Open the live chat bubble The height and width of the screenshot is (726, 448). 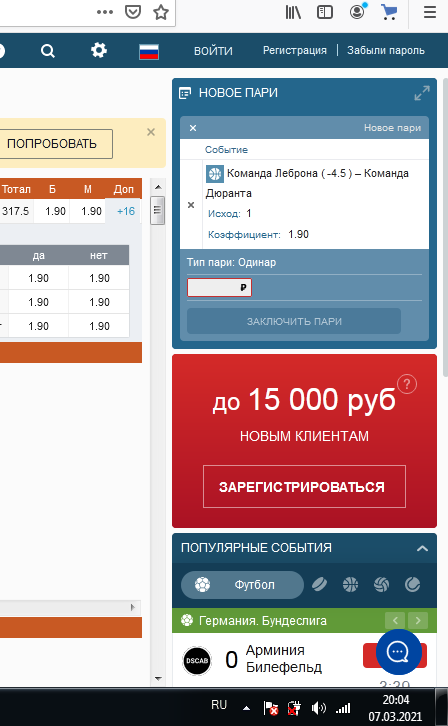pyautogui.click(x=398, y=652)
